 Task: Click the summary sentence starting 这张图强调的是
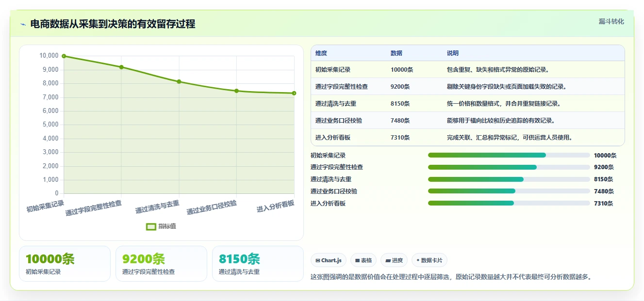tap(451, 277)
